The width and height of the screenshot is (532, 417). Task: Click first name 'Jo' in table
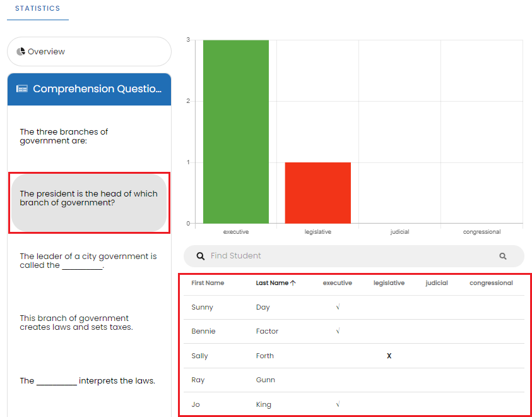[195, 404]
